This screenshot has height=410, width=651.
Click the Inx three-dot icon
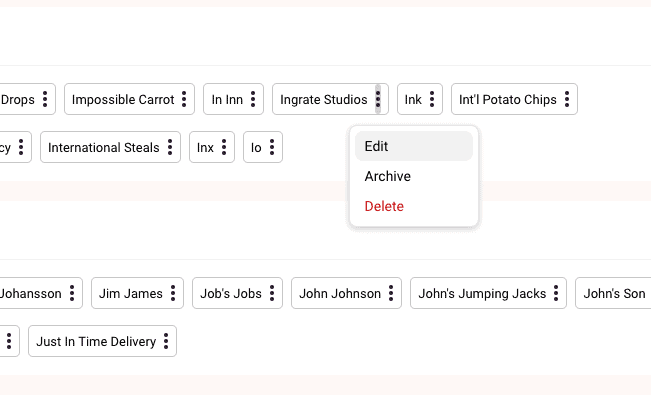224,148
